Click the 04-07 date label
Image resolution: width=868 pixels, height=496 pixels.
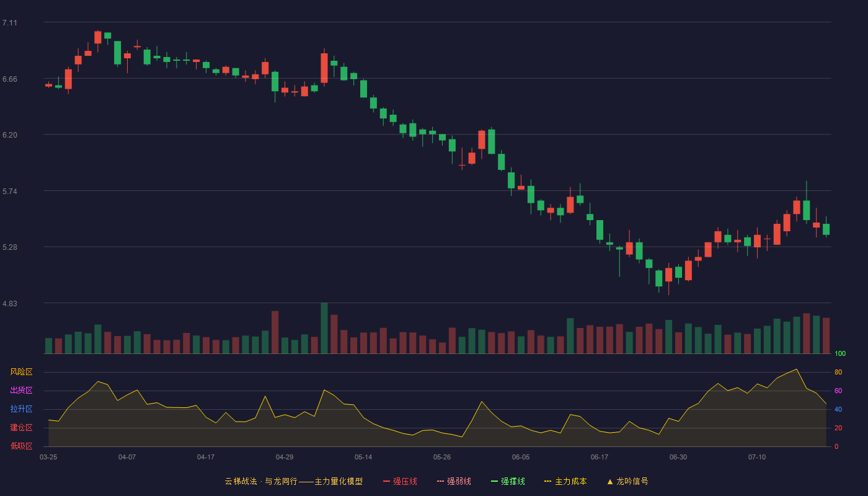[127, 457]
